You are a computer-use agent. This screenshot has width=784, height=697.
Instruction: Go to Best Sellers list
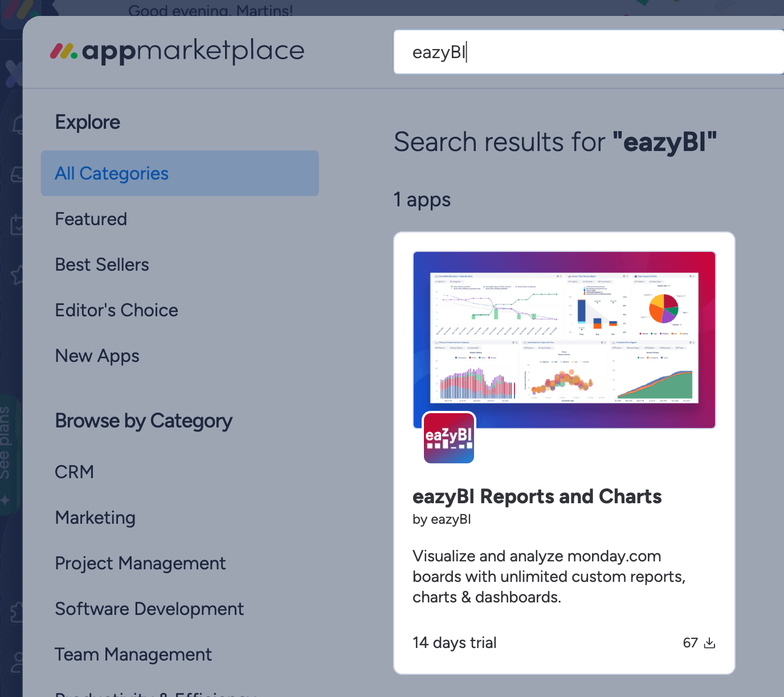[x=102, y=264]
